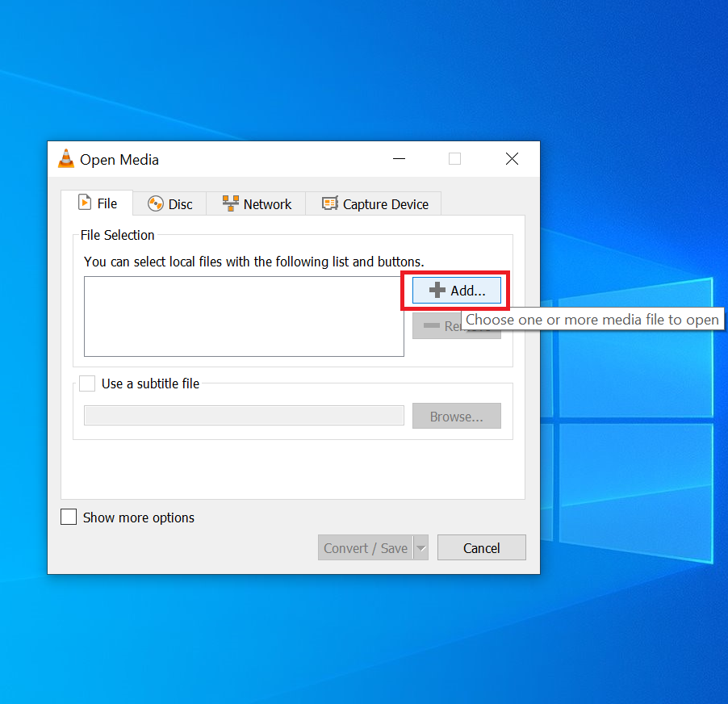Click the plus icon on the Add button

(x=437, y=290)
